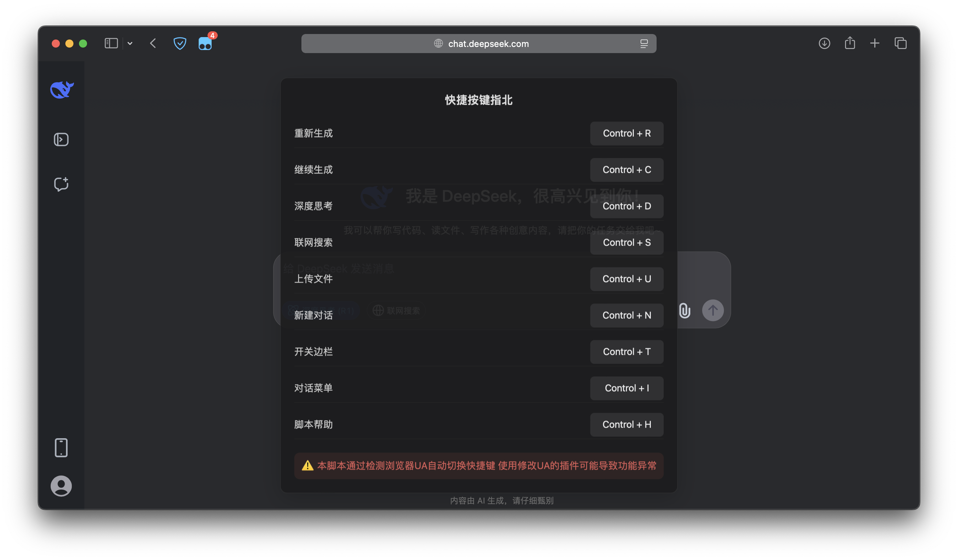Open the sidebar expand panel icon
Image resolution: width=958 pixels, height=560 pixels.
[61, 139]
